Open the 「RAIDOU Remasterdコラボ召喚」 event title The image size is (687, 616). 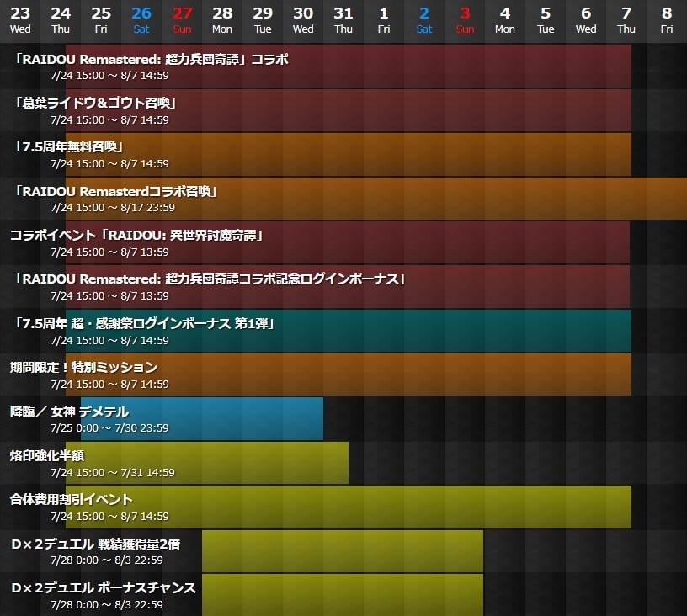pyautogui.click(x=115, y=191)
